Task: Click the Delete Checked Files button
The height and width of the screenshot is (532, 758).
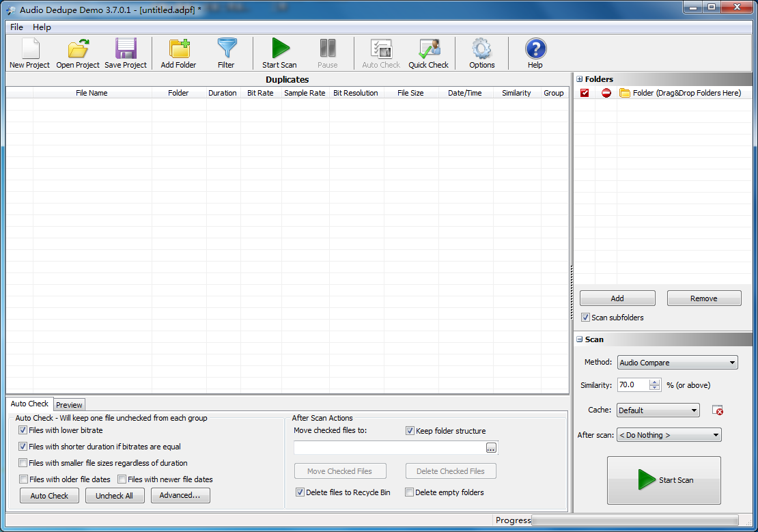Action: [x=451, y=471]
